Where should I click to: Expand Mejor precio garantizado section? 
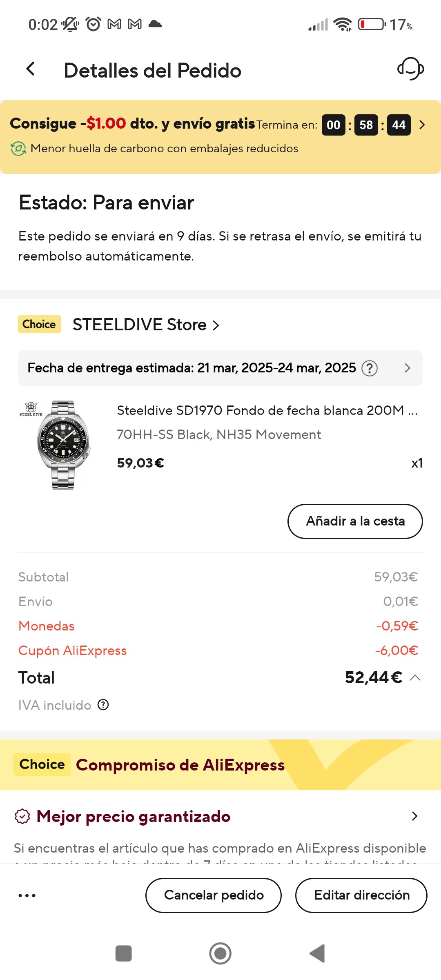point(414,816)
